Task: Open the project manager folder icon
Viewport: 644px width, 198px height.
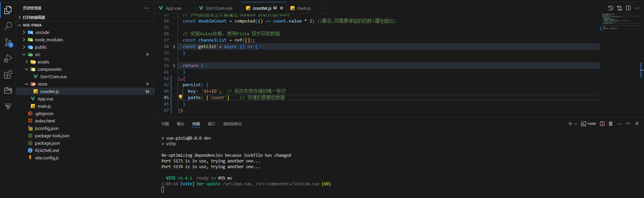Action: (x=8, y=90)
